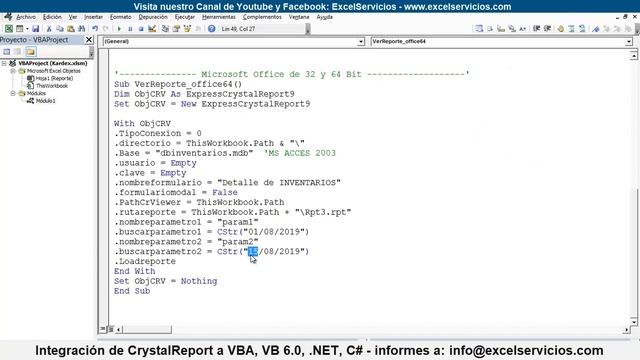Toggle Design Mode icon
Image resolution: width=640 pixels, height=360 pixels.
(x=152, y=29)
